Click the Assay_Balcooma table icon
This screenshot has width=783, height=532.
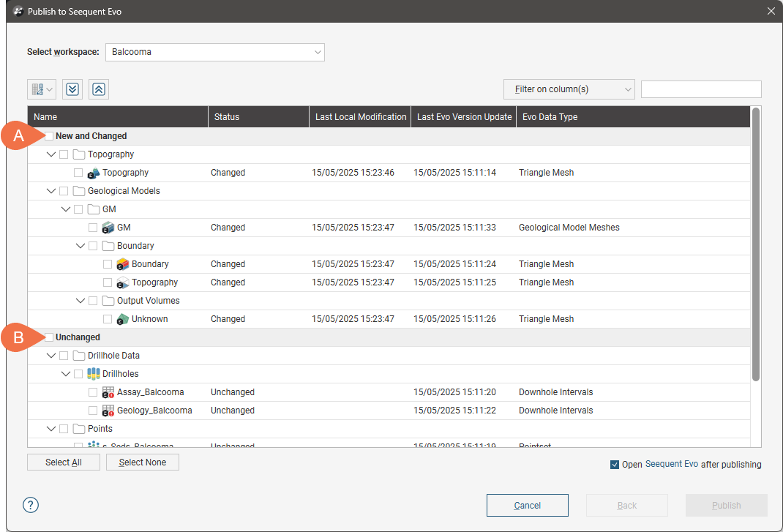click(108, 392)
